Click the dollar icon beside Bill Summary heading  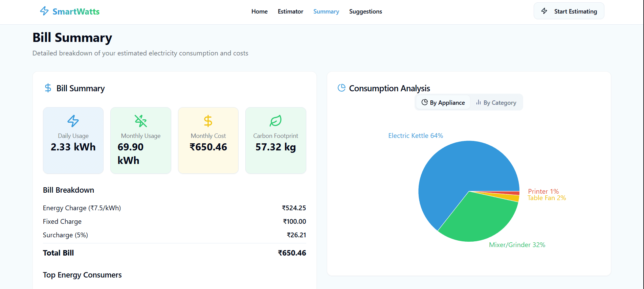(x=48, y=88)
